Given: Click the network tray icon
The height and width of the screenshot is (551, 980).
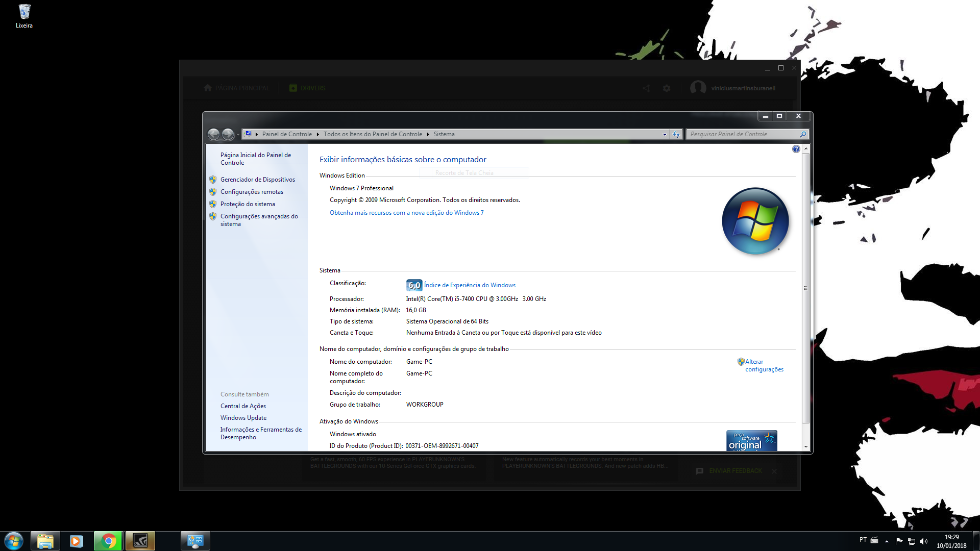Looking at the screenshot, I should click(912, 541).
